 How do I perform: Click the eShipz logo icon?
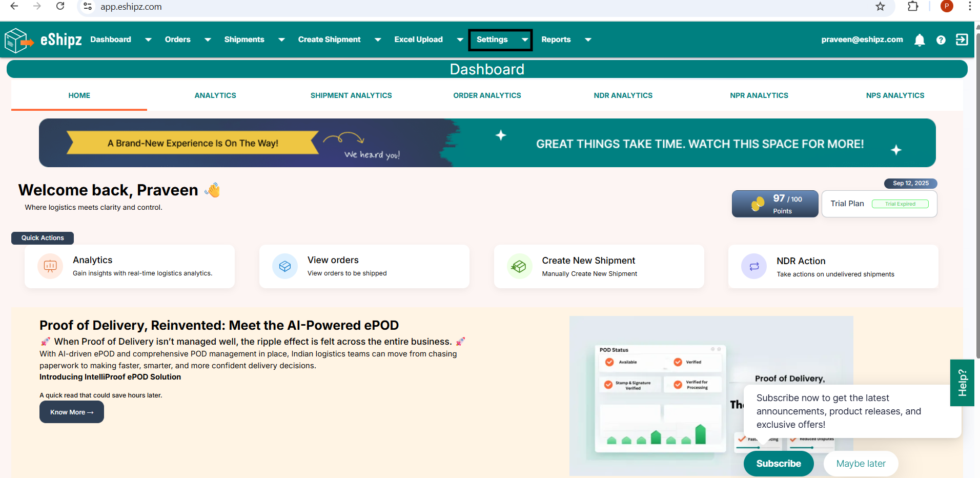(19, 40)
